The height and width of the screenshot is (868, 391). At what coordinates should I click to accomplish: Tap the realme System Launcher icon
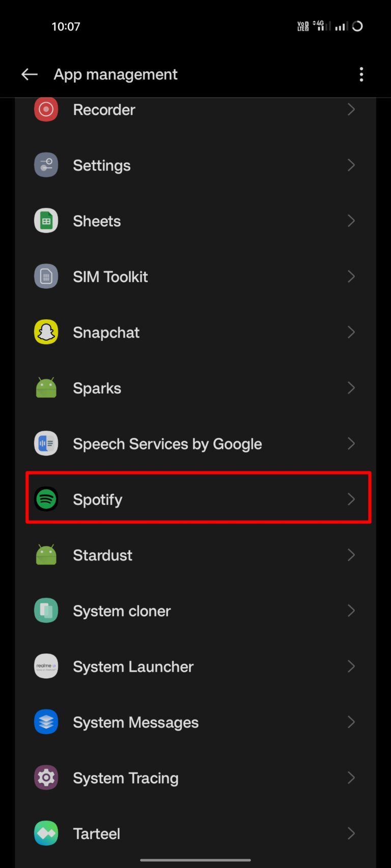coord(46,666)
